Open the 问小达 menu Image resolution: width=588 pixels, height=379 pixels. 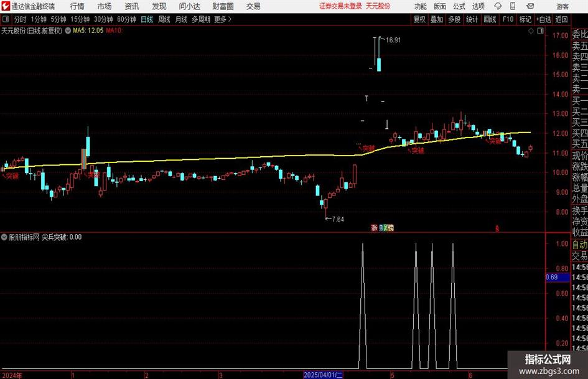click(x=189, y=6)
